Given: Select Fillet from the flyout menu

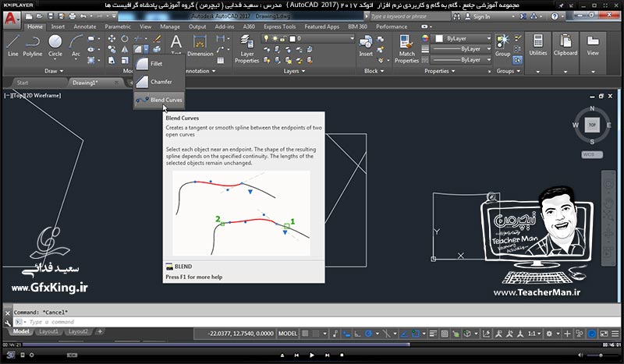Looking at the screenshot, I should click(x=159, y=64).
